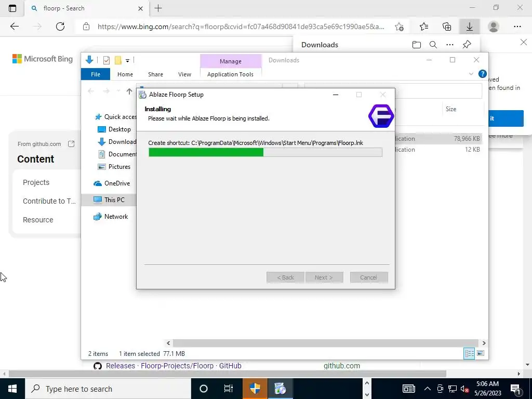Select This PC in Explorer tree
The width and height of the screenshot is (532, 399).
[109, 200]
